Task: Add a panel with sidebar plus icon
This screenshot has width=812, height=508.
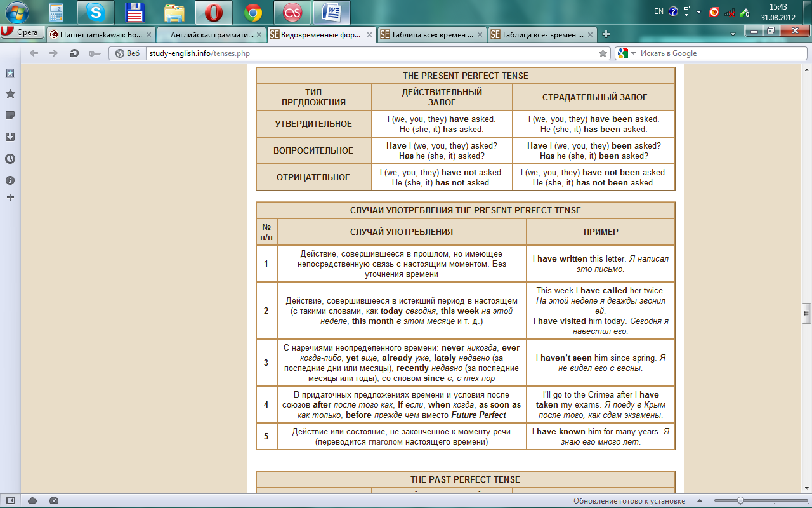Action: (10, 197)
